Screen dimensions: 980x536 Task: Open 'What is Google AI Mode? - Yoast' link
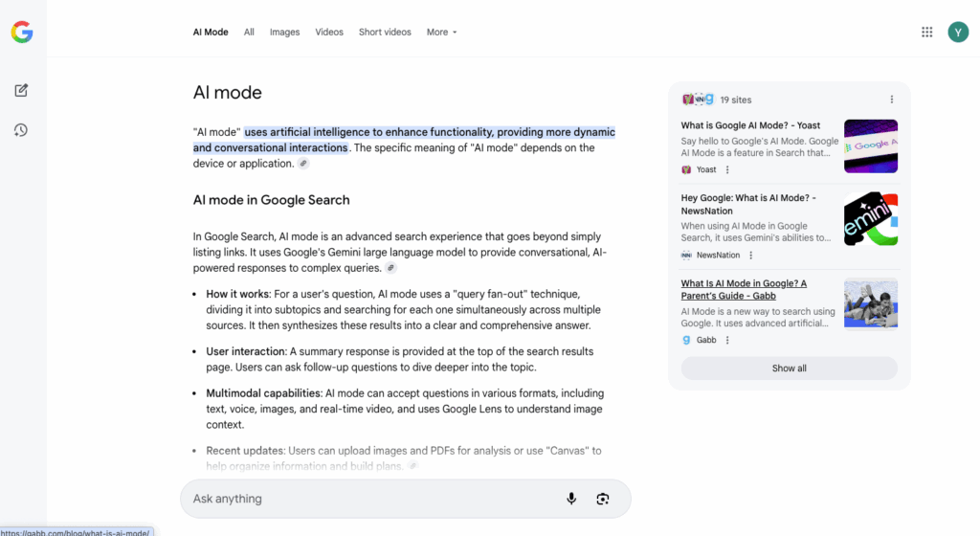tap(750, 125)
